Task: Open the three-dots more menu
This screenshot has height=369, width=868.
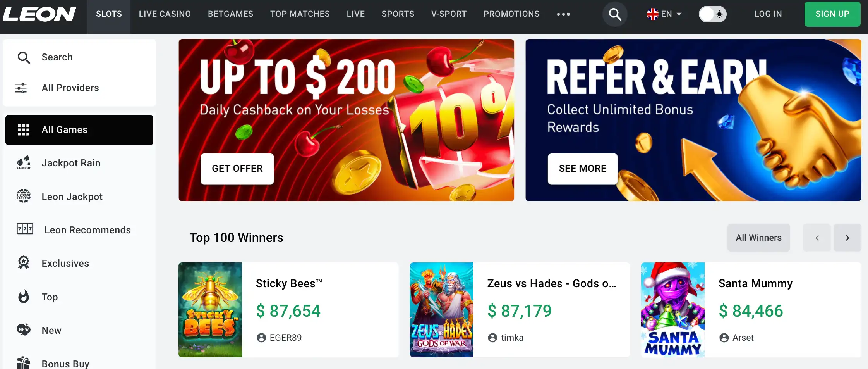Action: coord(563,14)
